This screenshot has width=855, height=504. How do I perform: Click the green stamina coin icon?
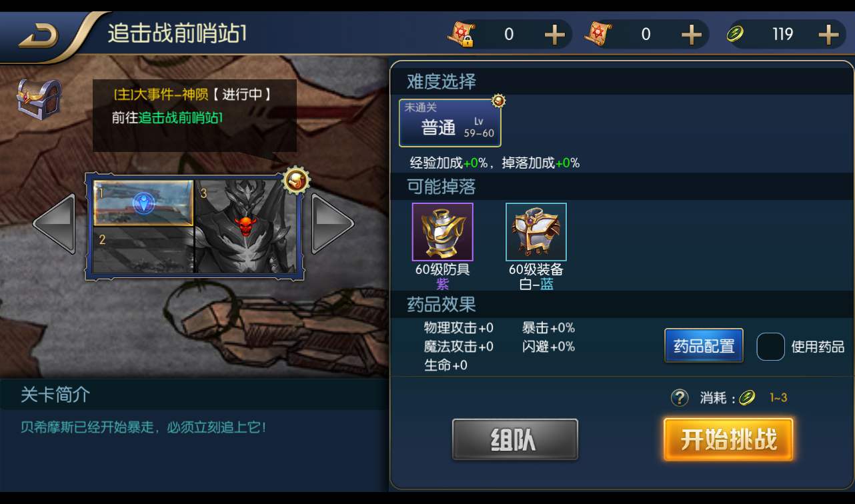(736, 34)
